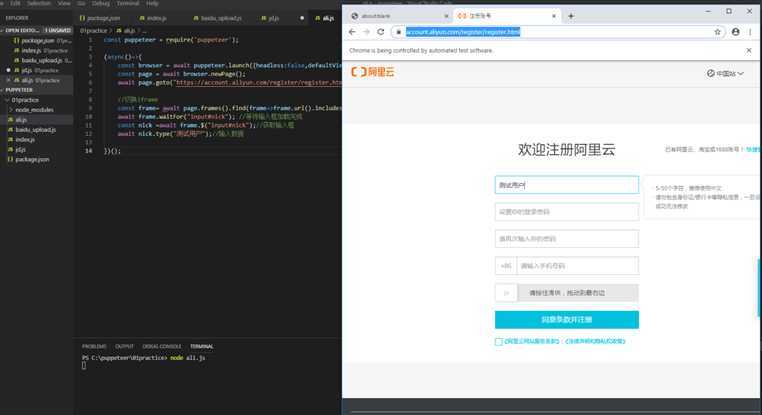The height and width of the screenshot is (415, 762).
Task: Tick the service agreement checkbox
Action: click(499, 342)
